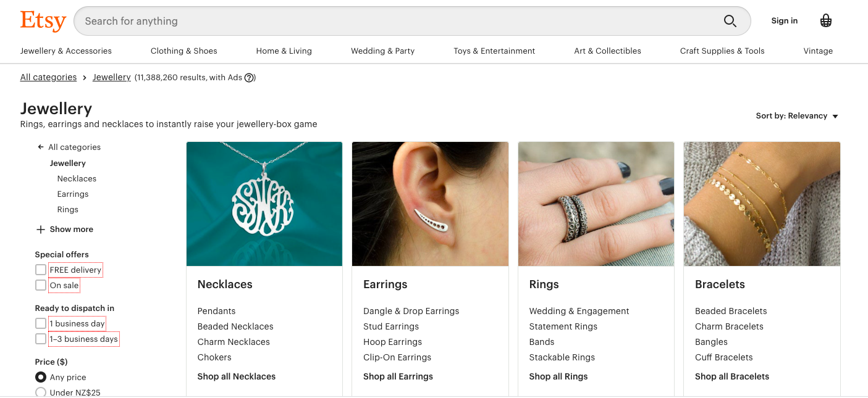Open the Sort by Relevancy dropdown
This screenshot has width=868, height=398.
[x=796, y=116]
